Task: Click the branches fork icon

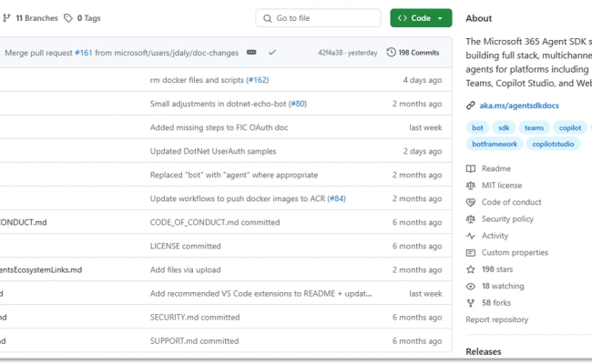Action: pyautogui.click(x=6, y=18)
